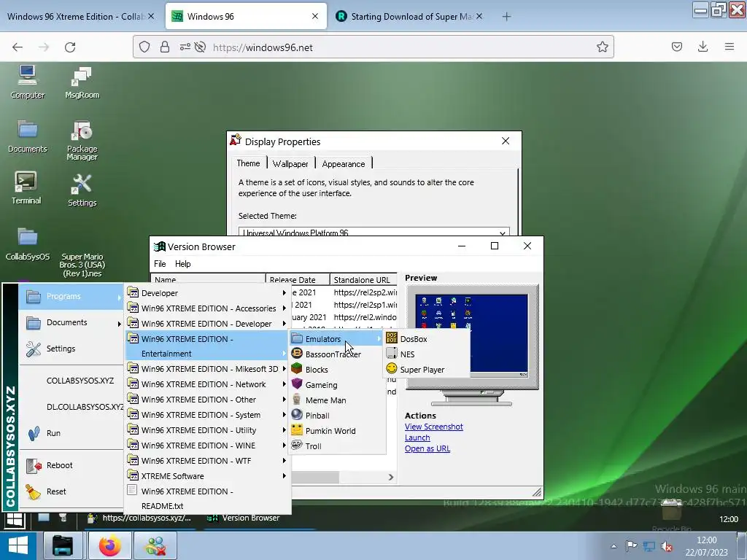Screen dimensions: 747x560
Task: Expand Win96 XTREME EDITION - WINE
Action: click(x=207, y=446)
